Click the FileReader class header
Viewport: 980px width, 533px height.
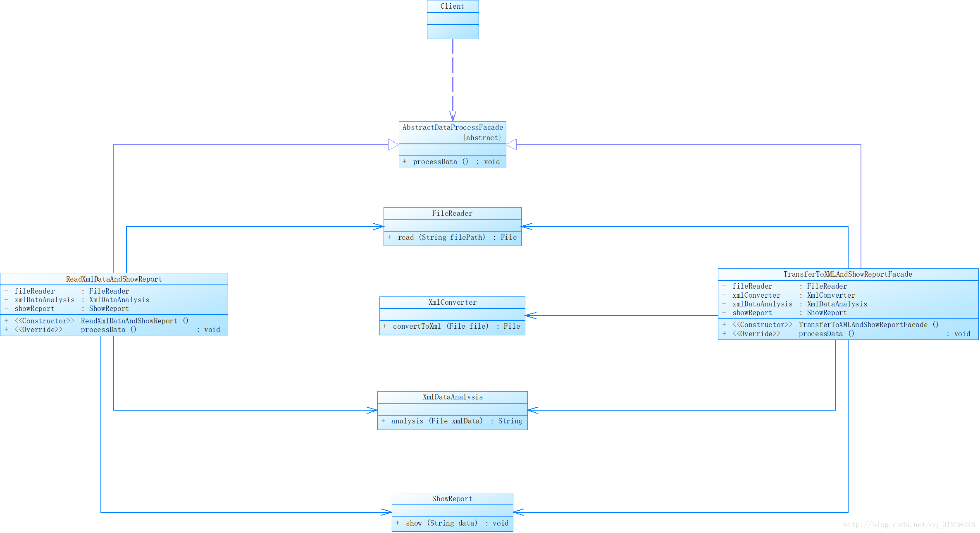tap(452, 213)
